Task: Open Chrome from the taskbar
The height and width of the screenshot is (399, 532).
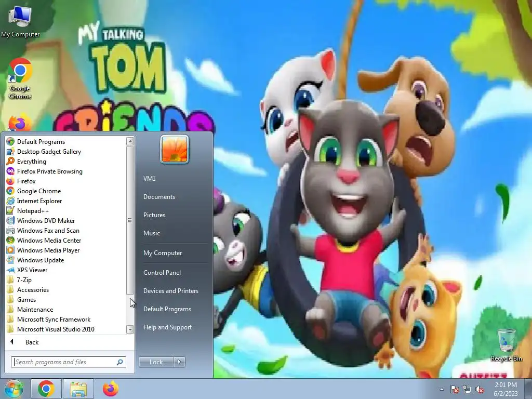Action: coord(46,389)
